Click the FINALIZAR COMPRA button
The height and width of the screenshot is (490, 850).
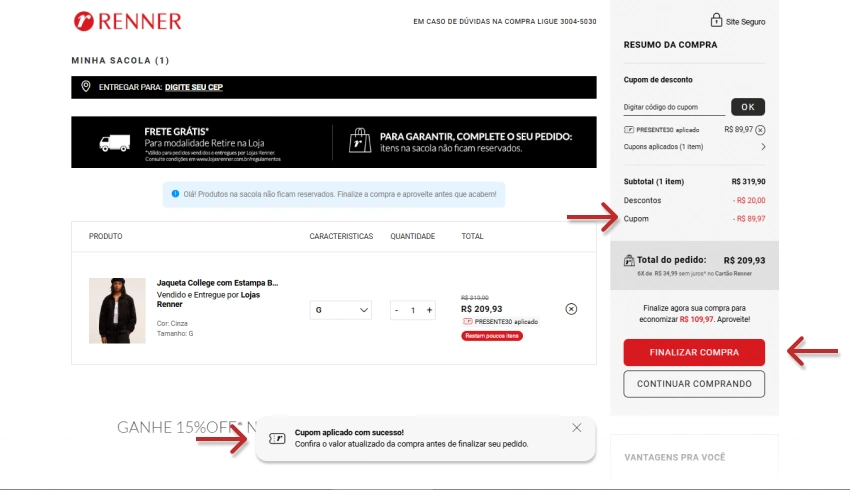click(x=694, y=352)
